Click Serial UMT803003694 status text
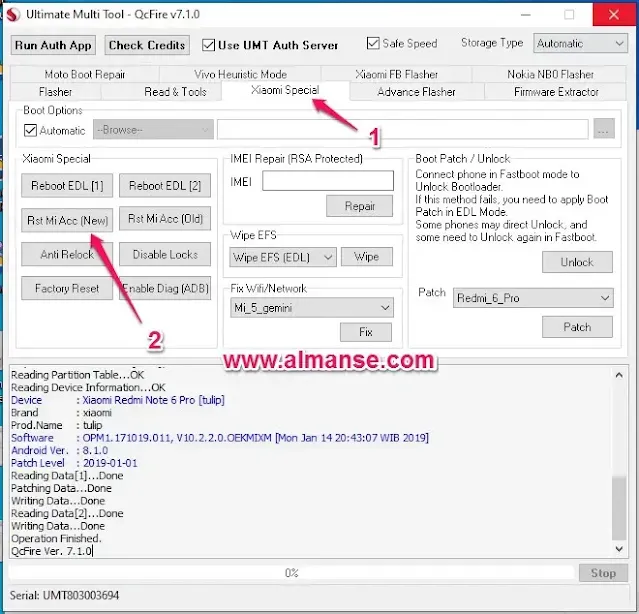Screen dimensions: 639x614 (64, 595)
